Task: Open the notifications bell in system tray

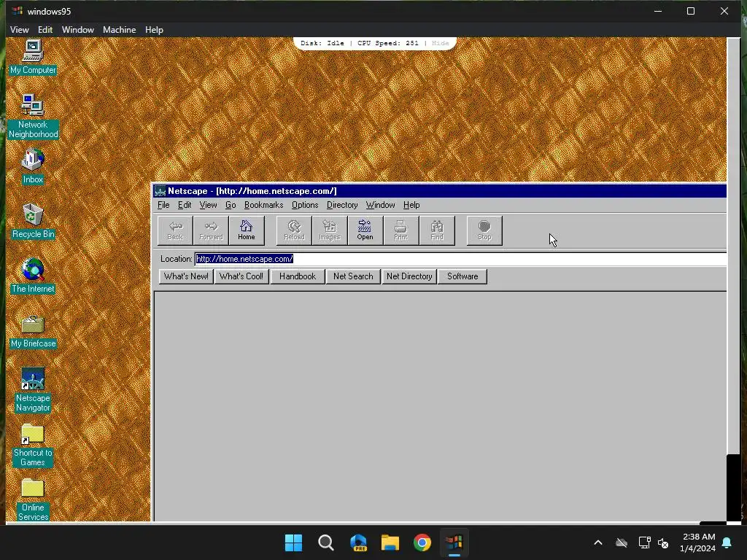Action: click(x=727, y=542)
